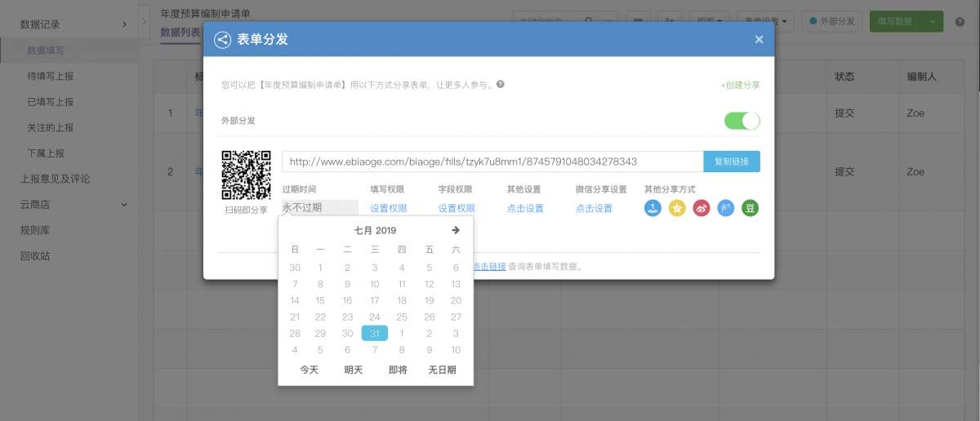Click 七月 2019 calendar header
The image size is (980, 421).
click(375, 231)
